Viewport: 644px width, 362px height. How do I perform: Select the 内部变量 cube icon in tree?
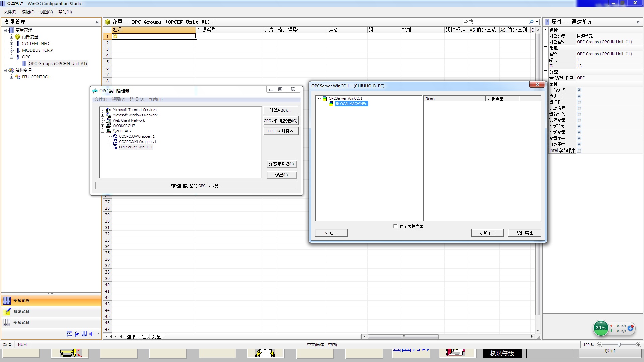[18, 37]
